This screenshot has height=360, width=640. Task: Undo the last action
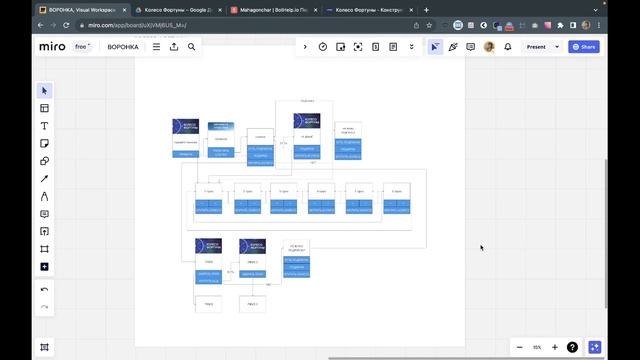click(44, 289)
